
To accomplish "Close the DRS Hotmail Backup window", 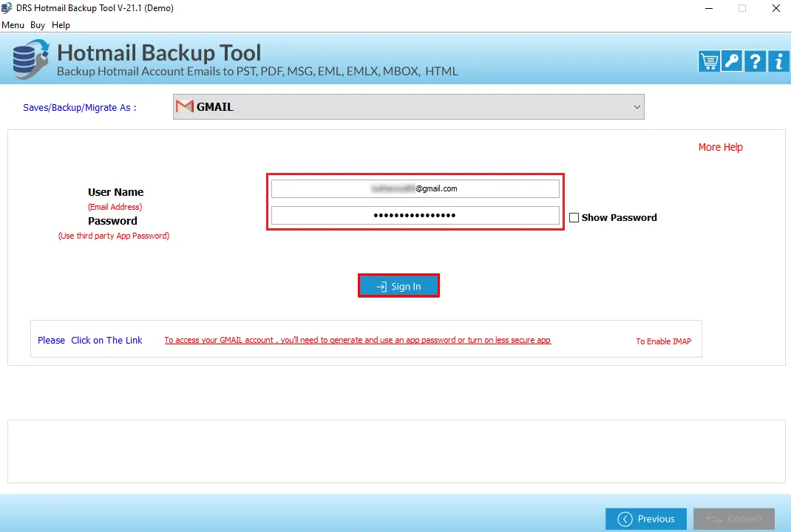I will coord(776,8).
